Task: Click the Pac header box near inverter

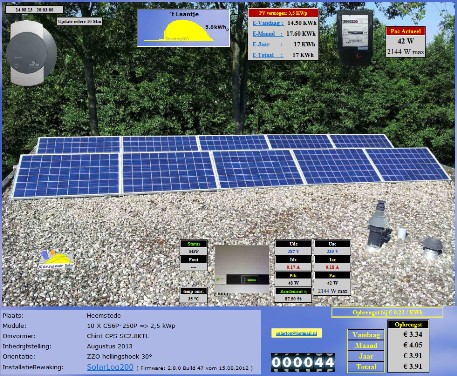Action: coord(332,275)
